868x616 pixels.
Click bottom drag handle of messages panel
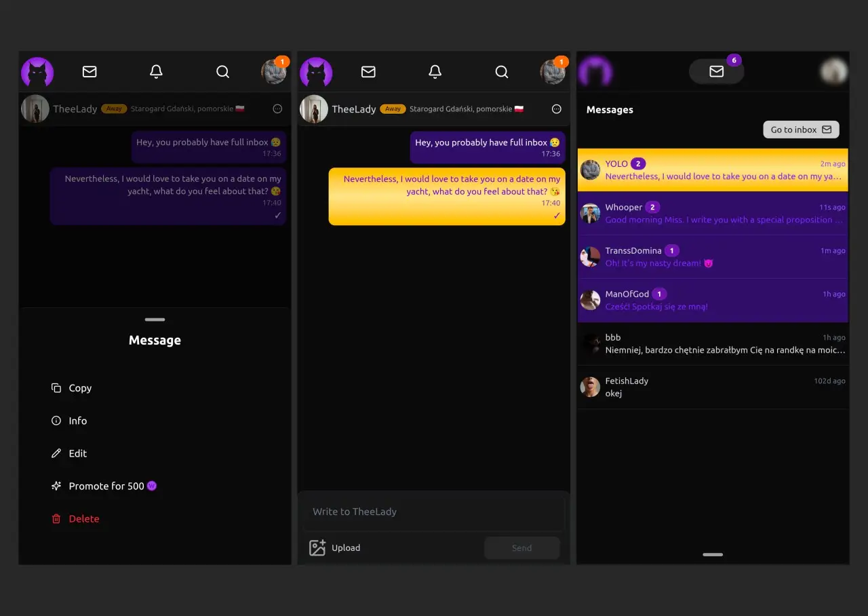[713, 554]
